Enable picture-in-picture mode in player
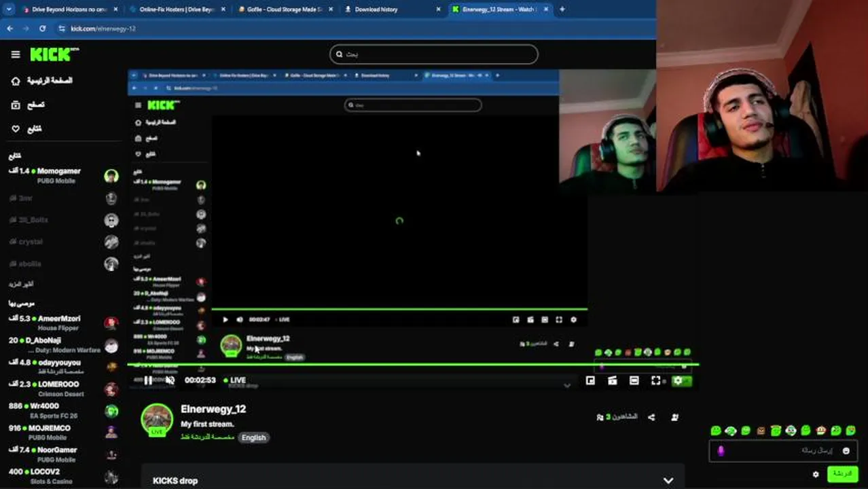868x489 pixels. point(590,381)
